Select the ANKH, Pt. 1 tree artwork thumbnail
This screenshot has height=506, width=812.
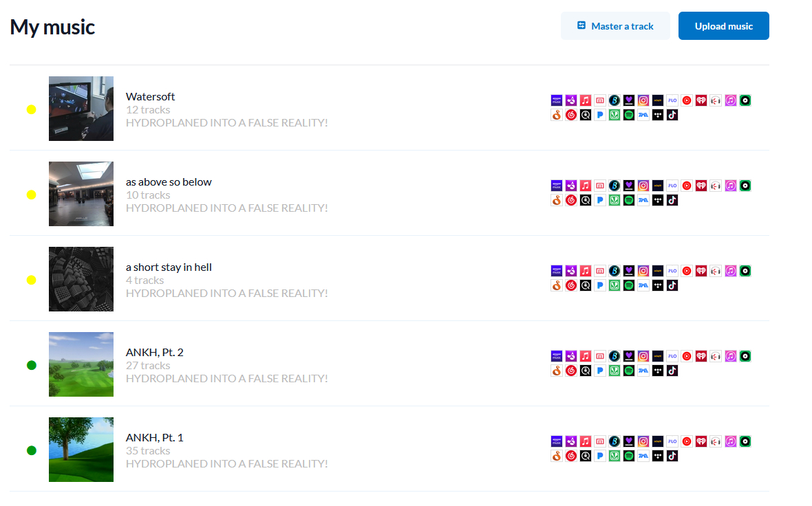click(x=81, y=450)
